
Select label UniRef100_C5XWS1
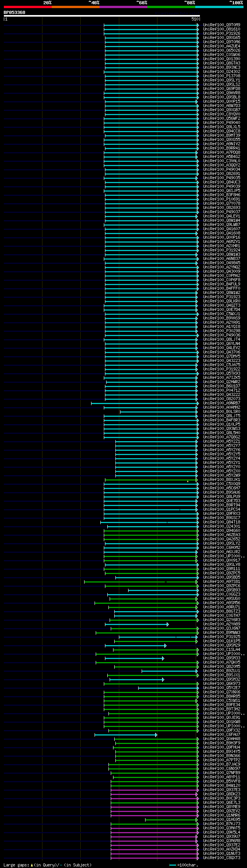[x=222, y=701]
